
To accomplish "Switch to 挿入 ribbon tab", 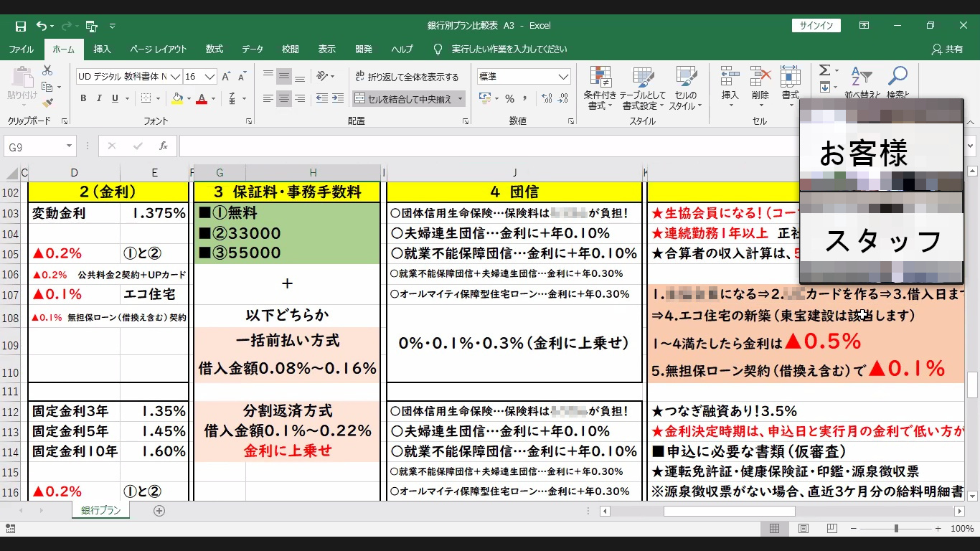I will pos(102,50).
